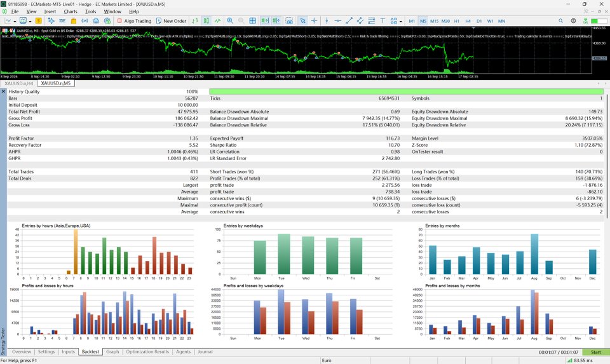Open the MQL5 IDE editor icon
Image resolution: width=610 pixels, height=364 pixels.
click(62, 20)
